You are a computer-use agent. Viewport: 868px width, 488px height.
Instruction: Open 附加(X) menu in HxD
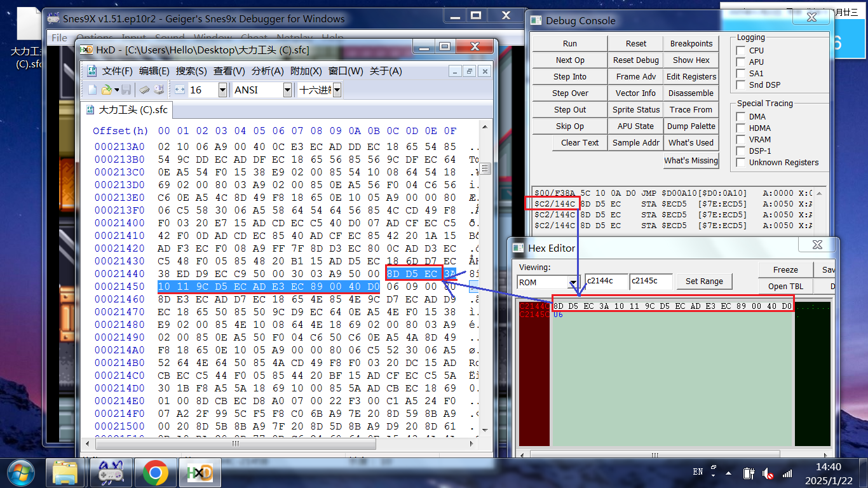pyautogui.click(x=306, y=71)
